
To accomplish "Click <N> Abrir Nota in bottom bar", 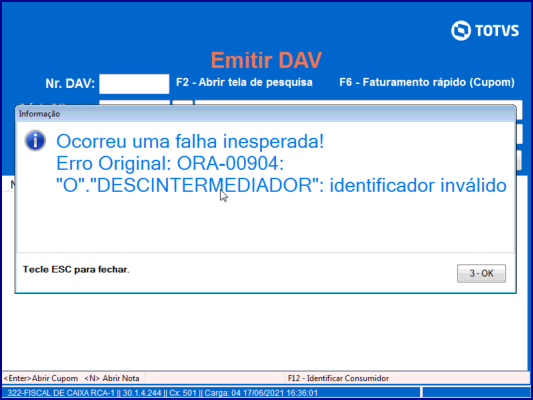I will (112, 378).
